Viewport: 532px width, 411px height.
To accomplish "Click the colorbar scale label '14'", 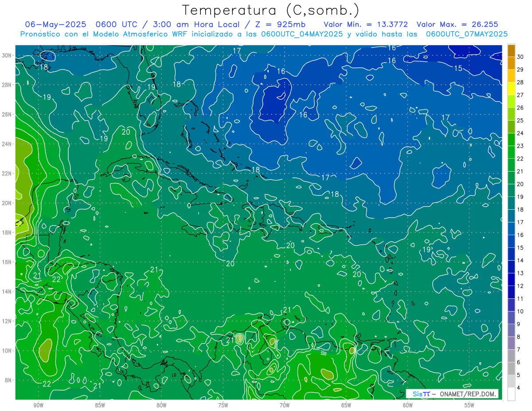I will pos(520,260).
